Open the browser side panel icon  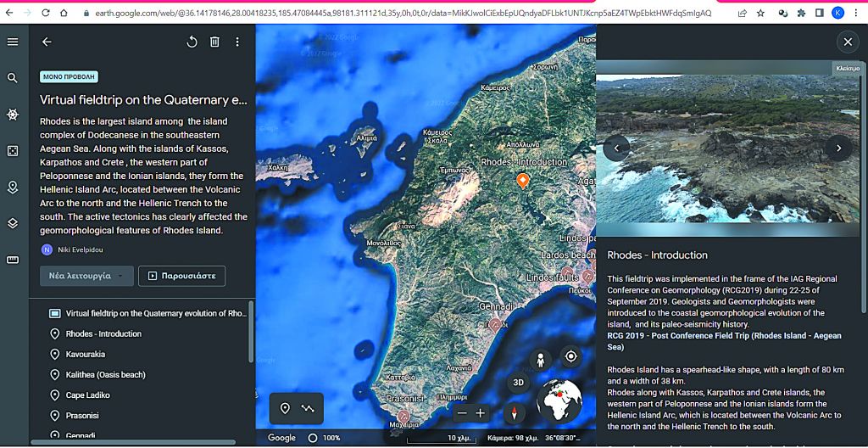coord(820,13)
